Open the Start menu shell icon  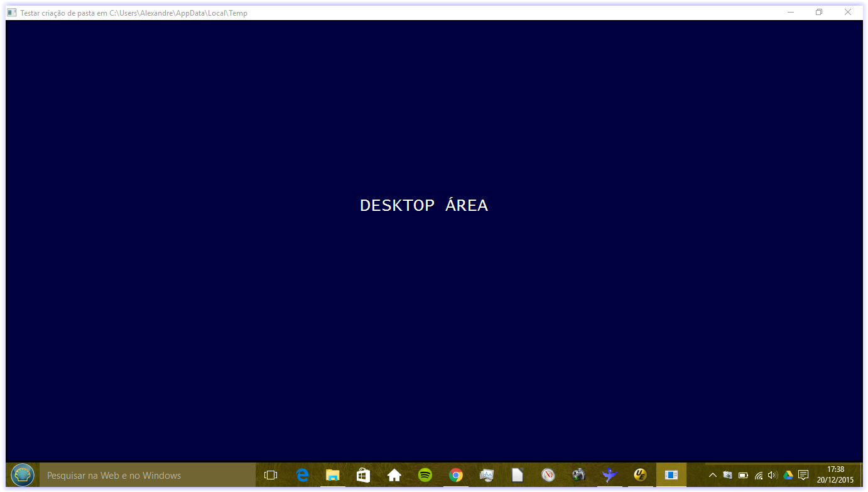[x=23, y=475]
